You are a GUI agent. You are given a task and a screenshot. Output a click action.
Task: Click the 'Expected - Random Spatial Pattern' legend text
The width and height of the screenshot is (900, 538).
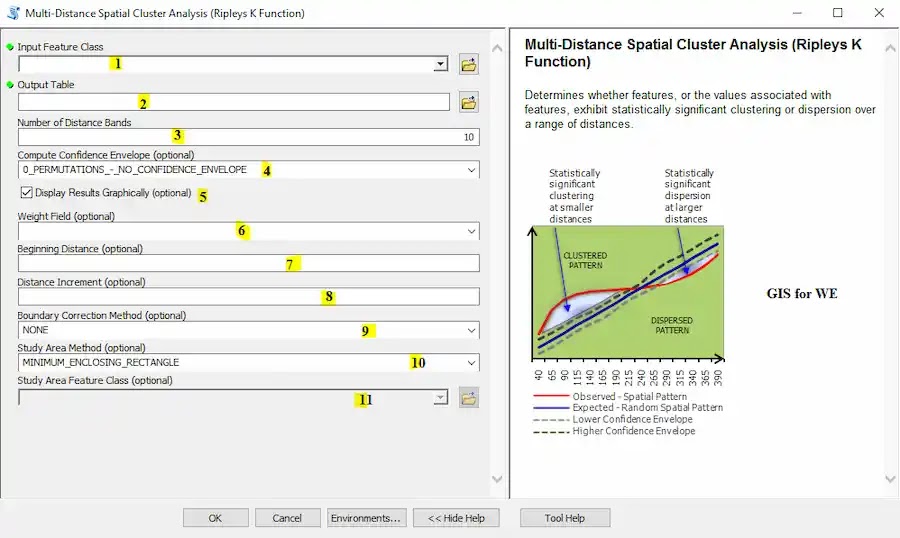647,407
